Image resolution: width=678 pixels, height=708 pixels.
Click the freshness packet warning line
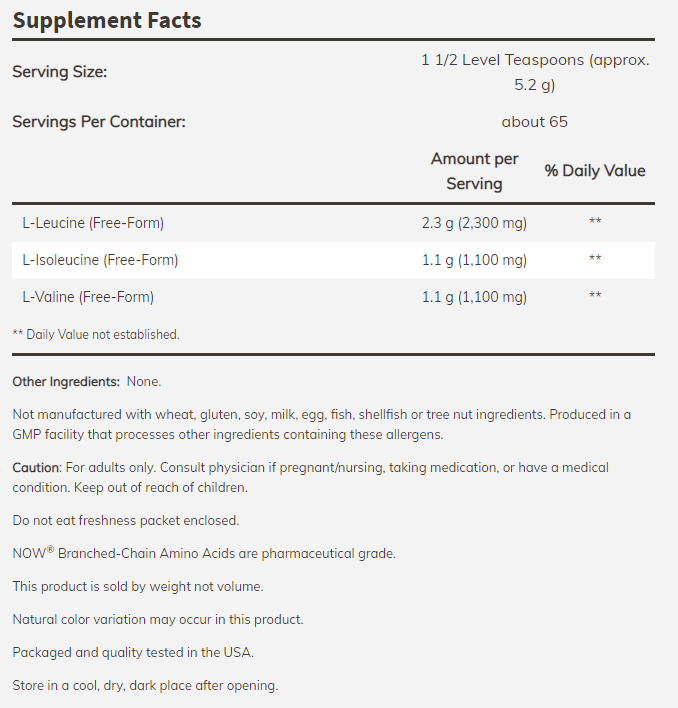tap(126, 521)
